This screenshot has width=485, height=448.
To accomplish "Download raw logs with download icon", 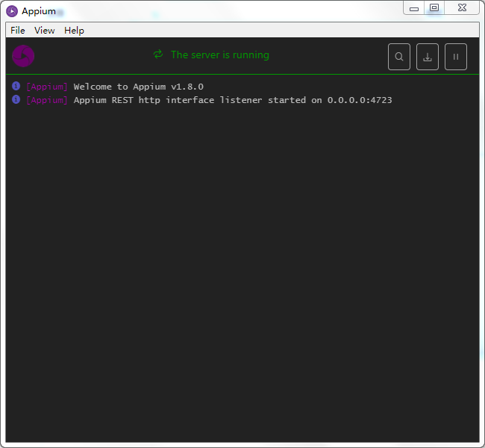I will click(x=427, y=57).
